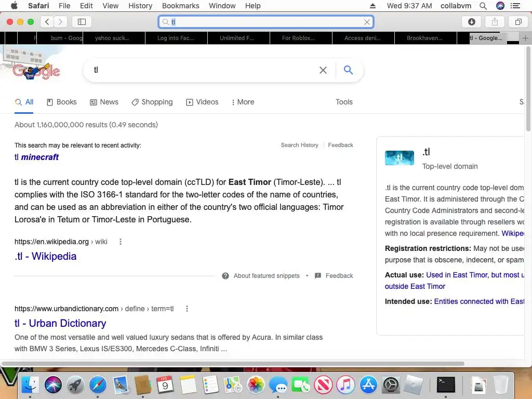Open the Apple menu
The width and height of the screenshot is (532, 399).
pyautogui.click(x=14, y=5)
